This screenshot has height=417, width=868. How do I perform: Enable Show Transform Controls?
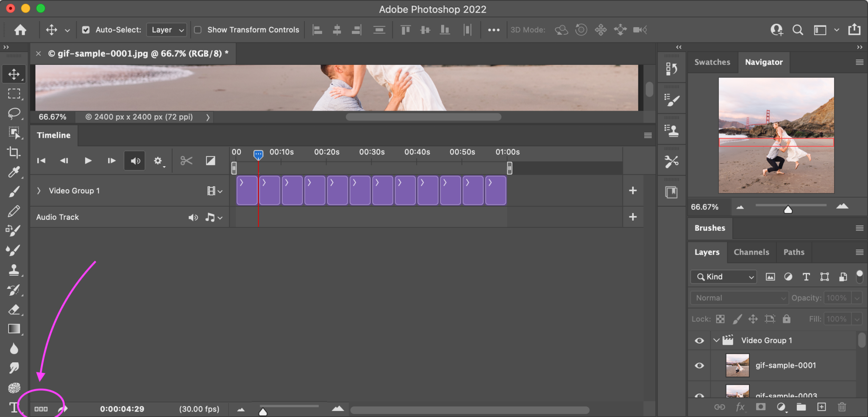[198, 30]
